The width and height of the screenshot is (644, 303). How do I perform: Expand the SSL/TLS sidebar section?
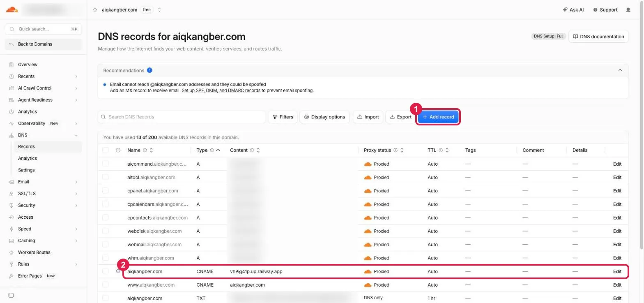(x=76, y=194)
